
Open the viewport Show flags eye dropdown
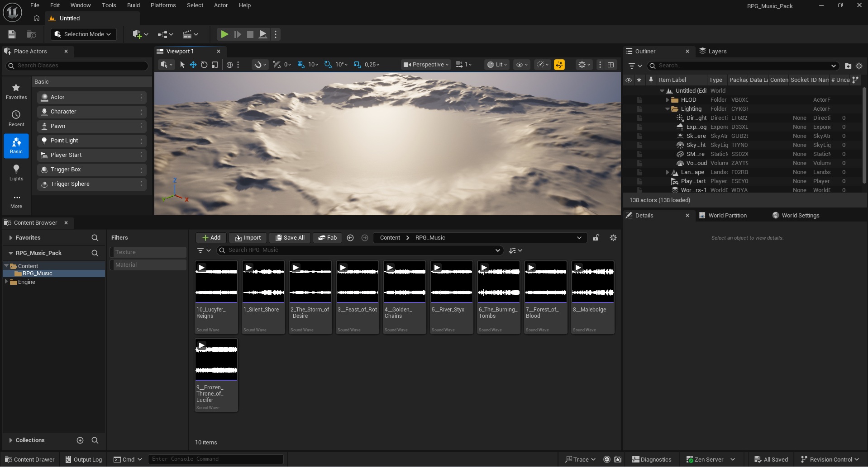pos(522,65)
